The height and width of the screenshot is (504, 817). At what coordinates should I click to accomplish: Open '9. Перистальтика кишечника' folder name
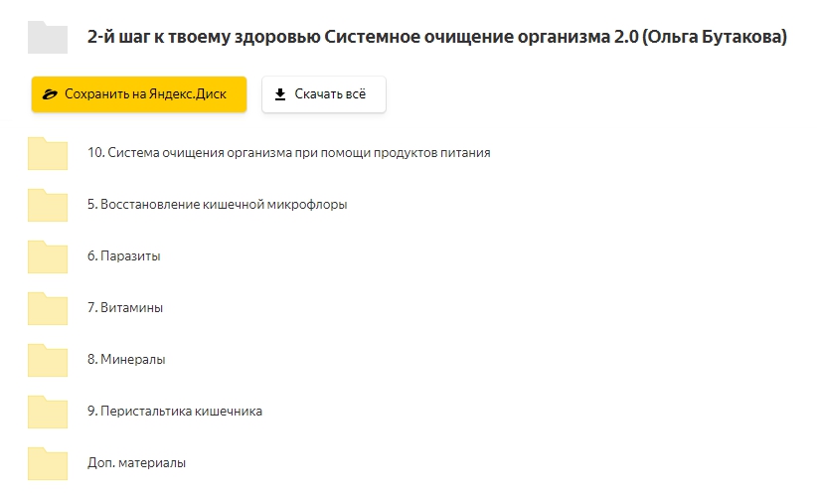pyautogui.click(x=175, y=411)
